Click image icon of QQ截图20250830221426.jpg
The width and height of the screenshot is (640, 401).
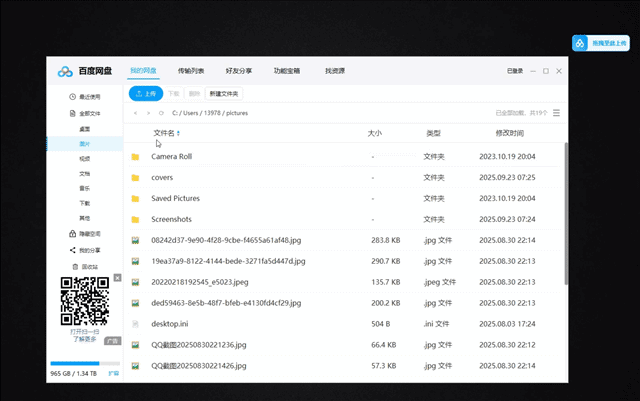point(135,366)
